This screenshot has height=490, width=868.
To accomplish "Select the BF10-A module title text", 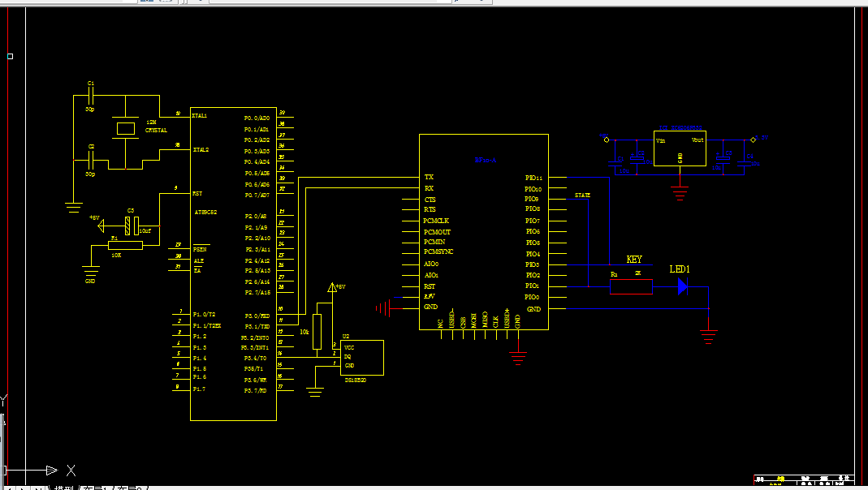I will pyautogui.click(x=486, y=161).
